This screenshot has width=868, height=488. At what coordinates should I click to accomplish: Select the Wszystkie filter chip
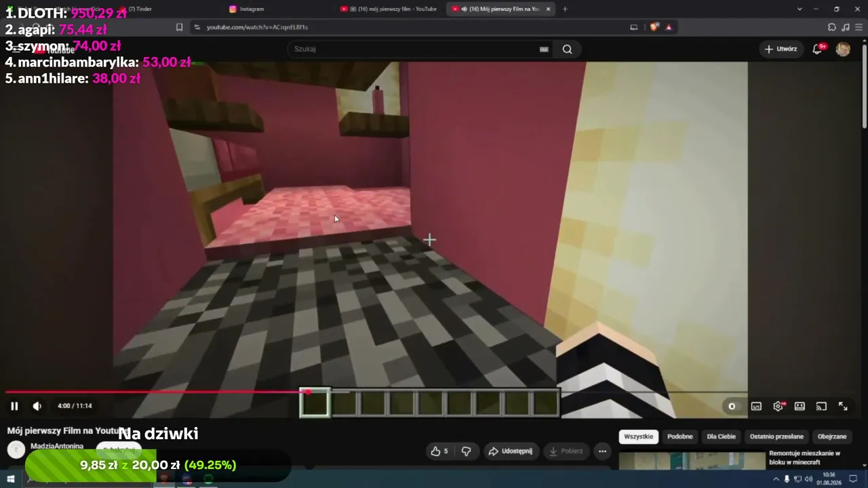pyautogui.click(x=638, y=436)
